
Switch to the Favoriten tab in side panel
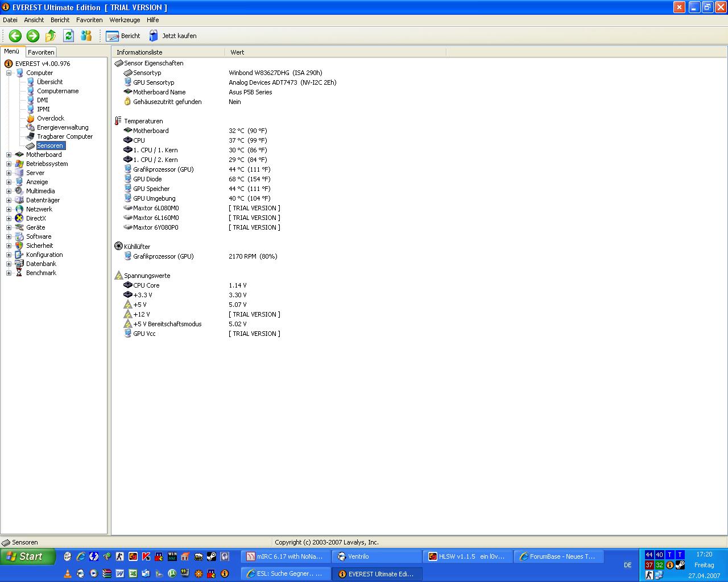(x=41, y=52)
